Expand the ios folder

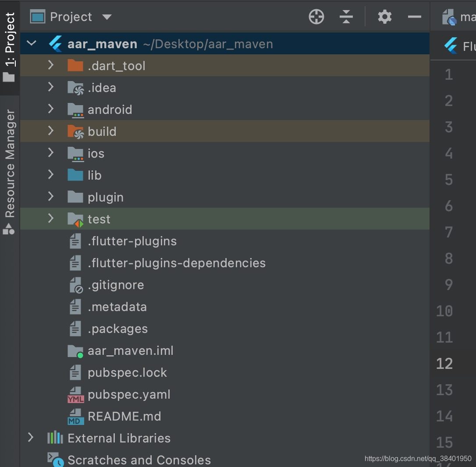pyautogui.click(x=51, y=152)
